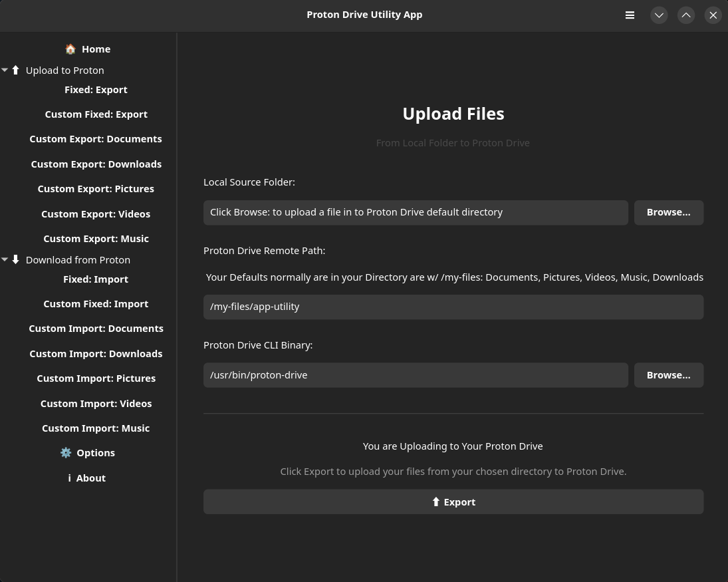The height and width of the screenshot is (582, 728).
Task: Click the Proton Drive Utility App window title
Action: coord(364,15)
